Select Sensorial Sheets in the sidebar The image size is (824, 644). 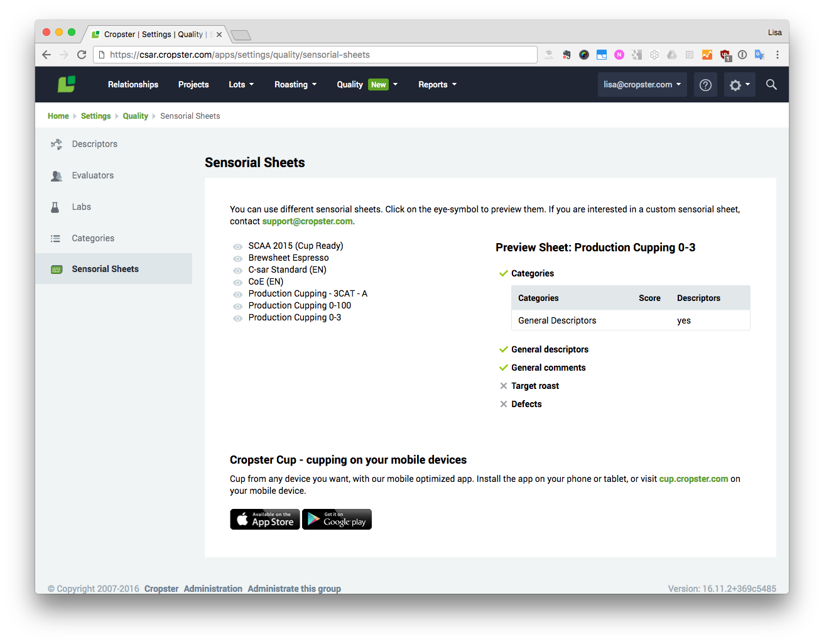114,269
